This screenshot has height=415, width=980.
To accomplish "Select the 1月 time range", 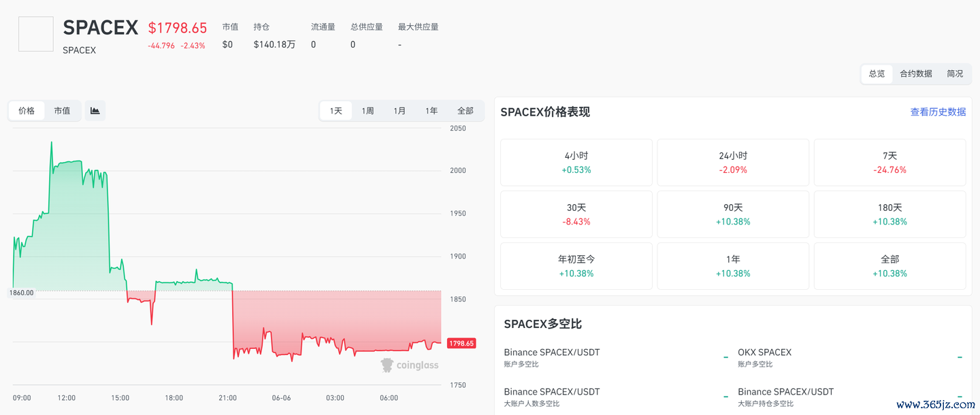I will 399,111.
